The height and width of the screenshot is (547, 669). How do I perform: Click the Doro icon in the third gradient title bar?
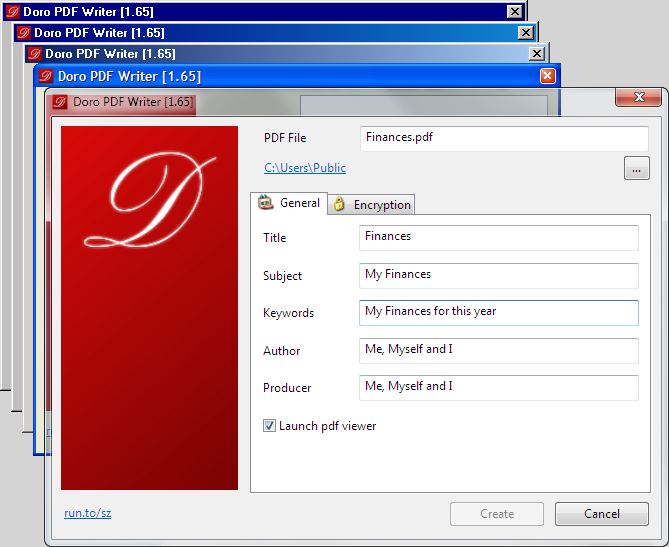pyautogui.click(x=35, y=54)
